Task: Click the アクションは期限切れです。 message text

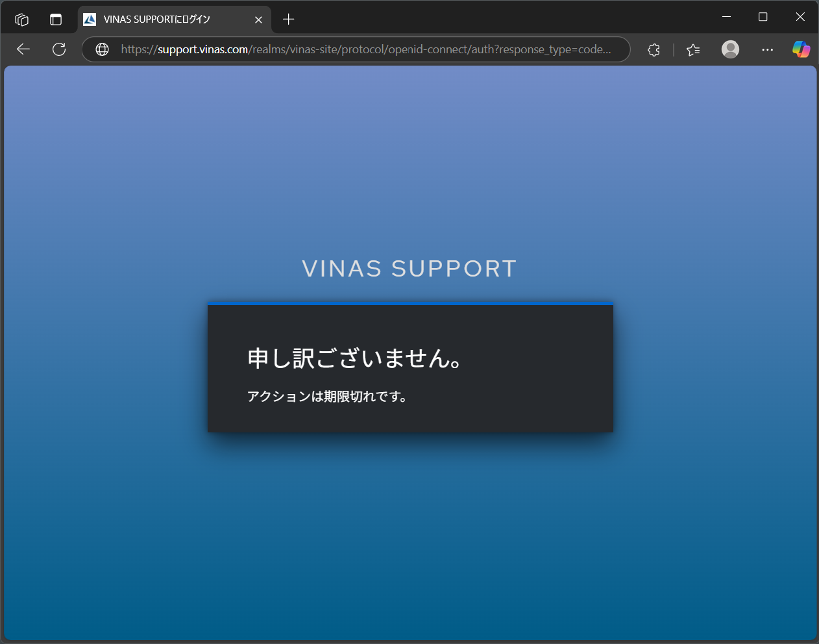Action: (x=327, y=397)
